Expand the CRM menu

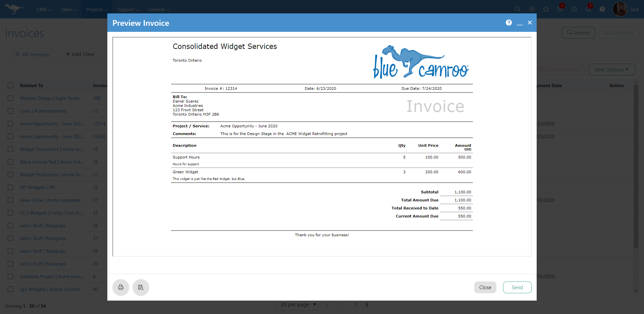44,9
